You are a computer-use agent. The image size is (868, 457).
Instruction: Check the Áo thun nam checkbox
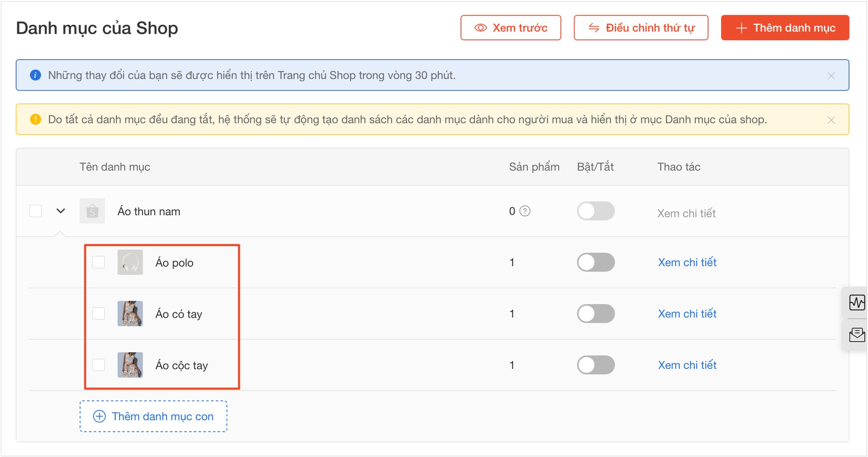click(x=35, y=210)
